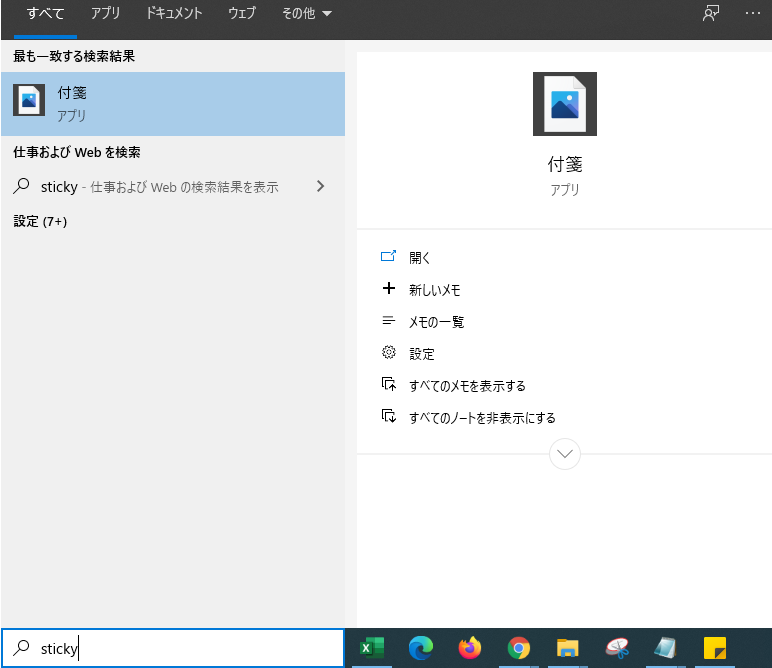The height and width of the screenshot is (668, 772).
Task: Switch to the アプリ tab
Action: 105,13
